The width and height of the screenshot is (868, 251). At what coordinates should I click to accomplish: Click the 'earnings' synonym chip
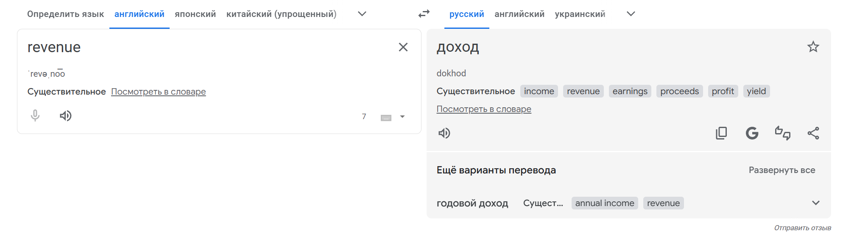click(630, 91)
